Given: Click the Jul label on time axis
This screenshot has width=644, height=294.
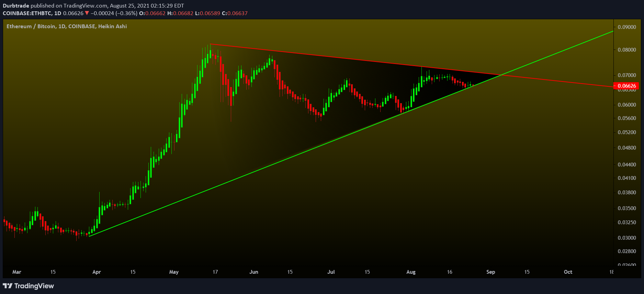Looking at the screenshot, I should point(331,272).
